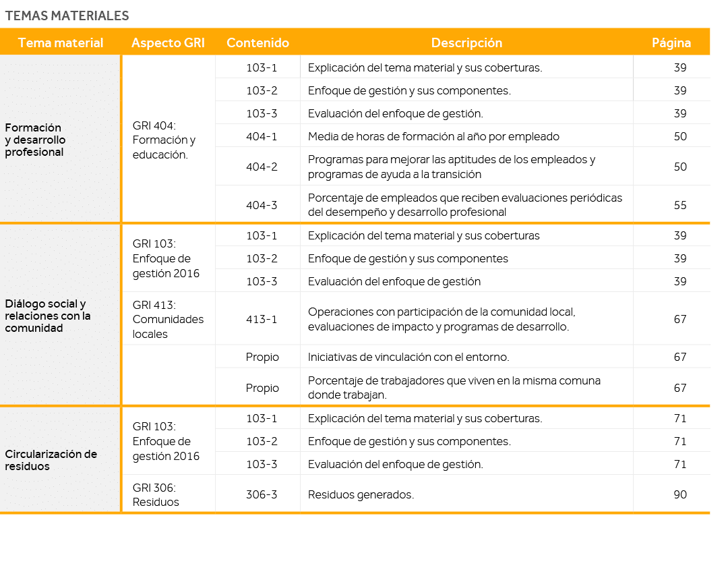Click page number 50 next to 404-2
The height and width of the screenshot is (576, 728).
click(681, 166)
